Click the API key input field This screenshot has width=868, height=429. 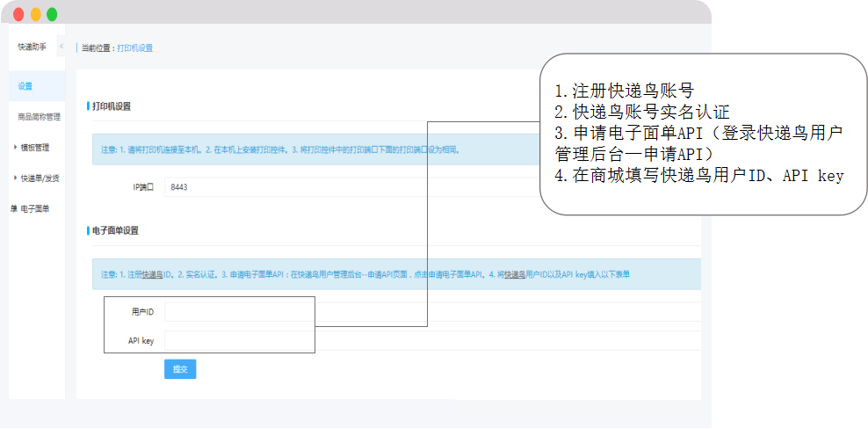432,341
